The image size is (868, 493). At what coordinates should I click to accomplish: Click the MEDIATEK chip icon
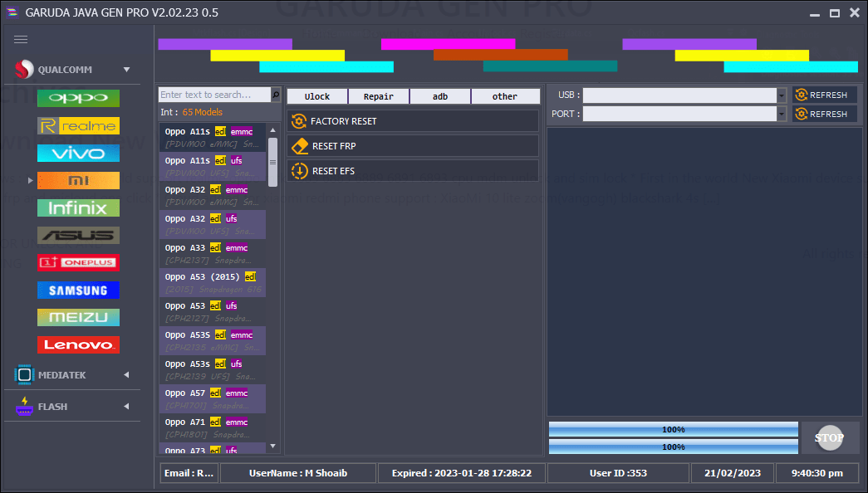23,374
